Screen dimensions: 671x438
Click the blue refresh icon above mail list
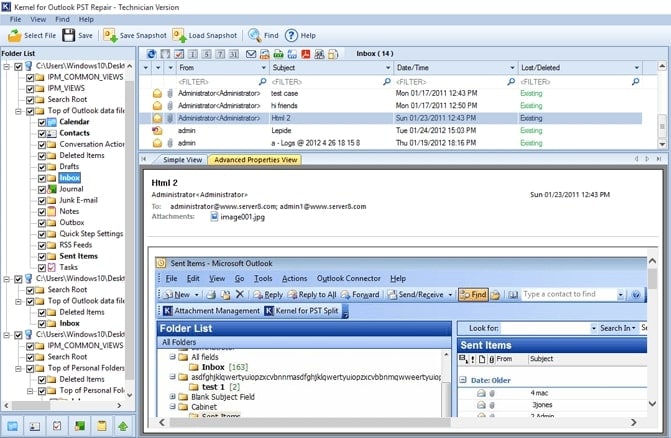(151, 54)
